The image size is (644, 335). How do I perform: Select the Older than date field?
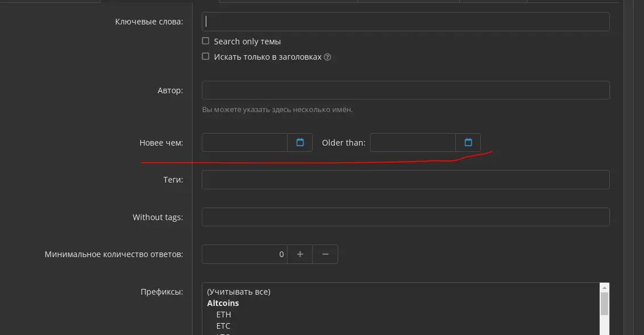pyautogui.click(x=413, y=143)
